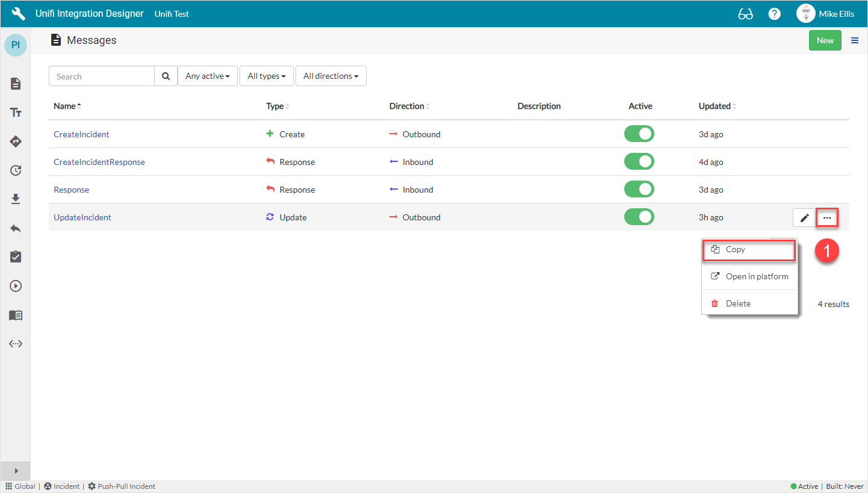This screenshot has height=493, width=868.
Task: Click the code snippet icon in the sidebar
Action: click(x=16, y=344)
